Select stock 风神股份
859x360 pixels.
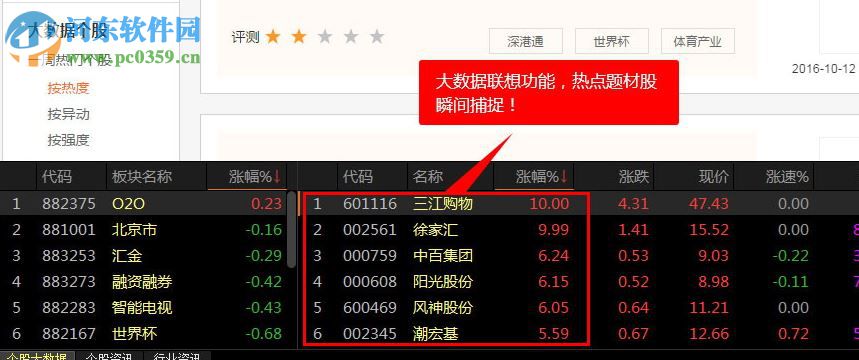point(443,307)
